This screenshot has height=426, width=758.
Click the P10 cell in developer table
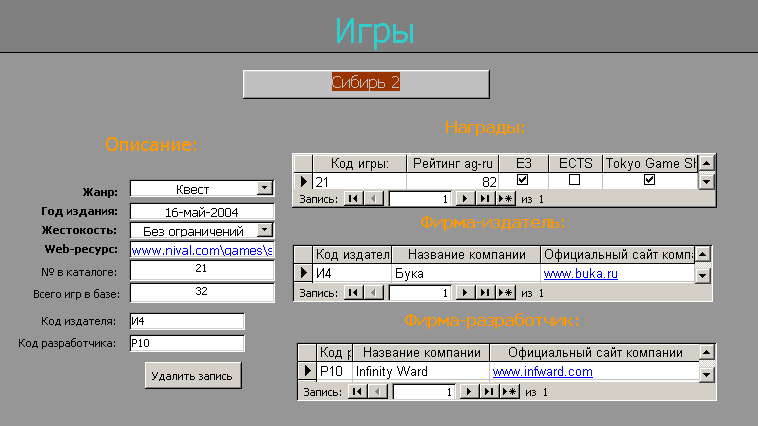(335, 371)
